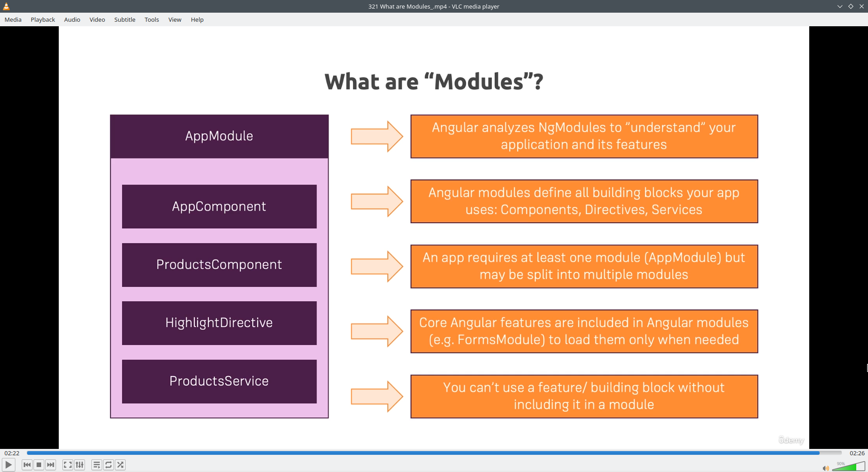Stop the video playback
The image size is (868, 472).
39,465
